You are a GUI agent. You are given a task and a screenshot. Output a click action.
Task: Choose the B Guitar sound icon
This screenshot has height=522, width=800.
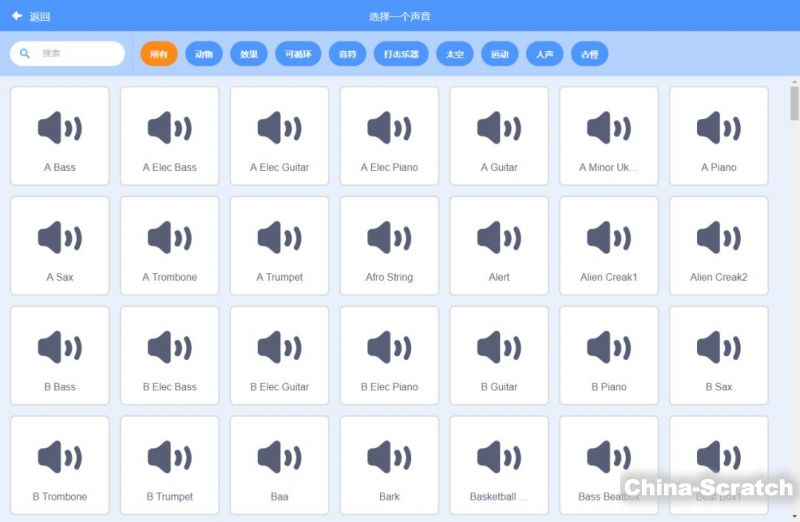(x=499, y=348)
